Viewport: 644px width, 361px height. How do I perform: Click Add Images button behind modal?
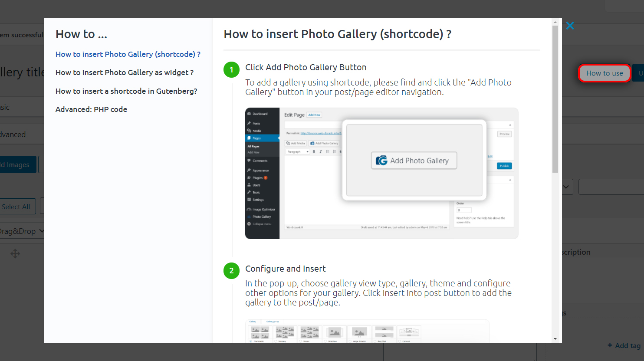point(17,165)
